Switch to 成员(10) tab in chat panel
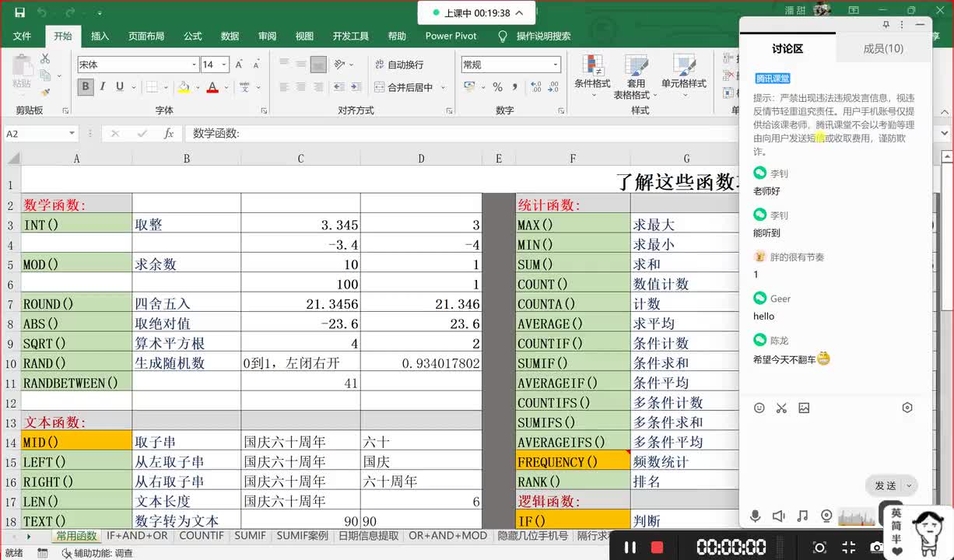The width and height of the screenshot is (954, 560). click(x=883, y=48)
